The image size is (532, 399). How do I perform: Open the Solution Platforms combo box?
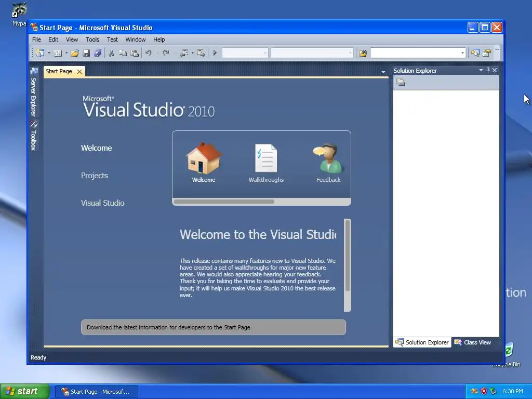(x=312, y=53)
